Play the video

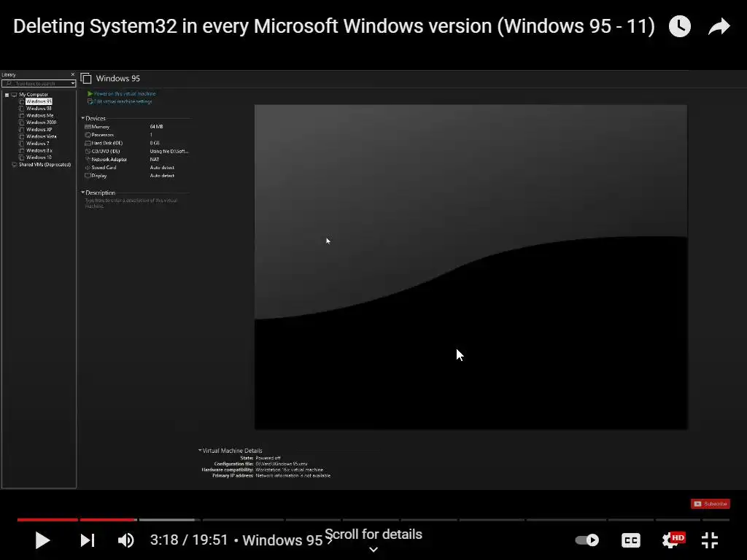pos(42,540)
